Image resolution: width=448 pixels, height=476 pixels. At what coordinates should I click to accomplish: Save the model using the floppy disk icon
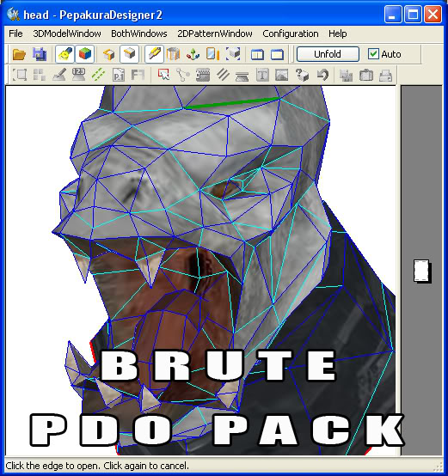pos(40,54)
